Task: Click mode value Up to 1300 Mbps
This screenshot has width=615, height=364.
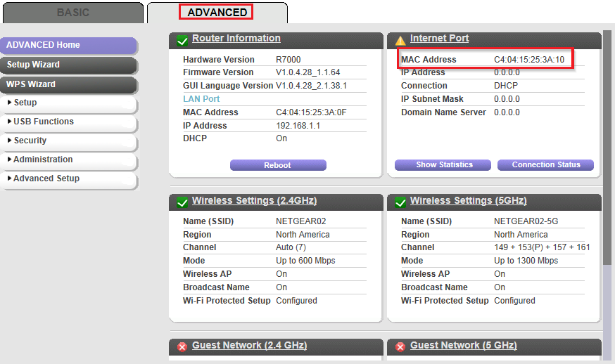Action: (x=526, y=261)
